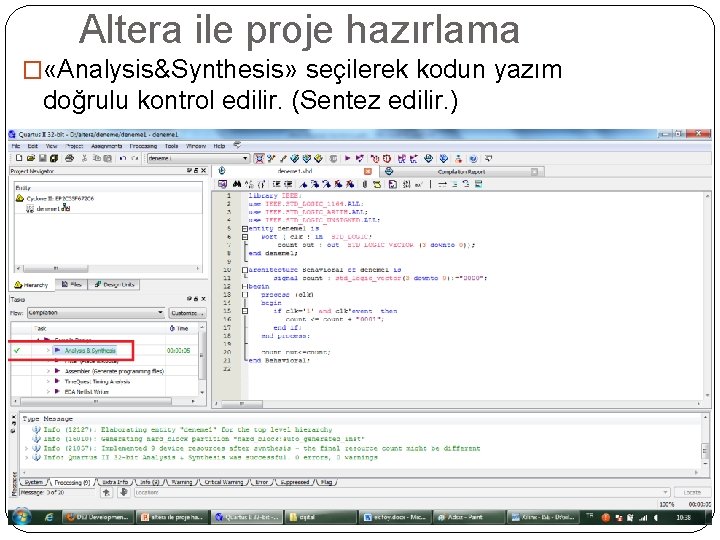Image resolution: width=720 pixels, height=540 pixels.
Task: Click the Cut scissors icon
Action: coord(84,158)
